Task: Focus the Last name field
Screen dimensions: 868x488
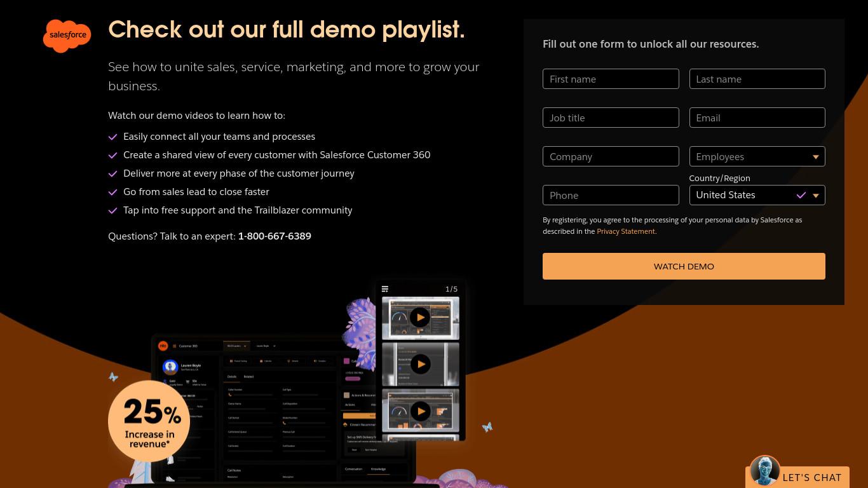Action: 757,79
